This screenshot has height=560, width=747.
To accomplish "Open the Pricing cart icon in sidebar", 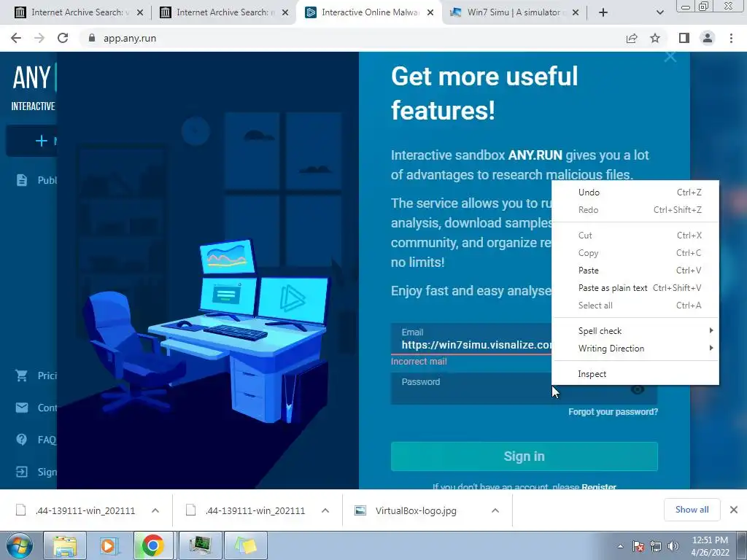I will 21,376.
